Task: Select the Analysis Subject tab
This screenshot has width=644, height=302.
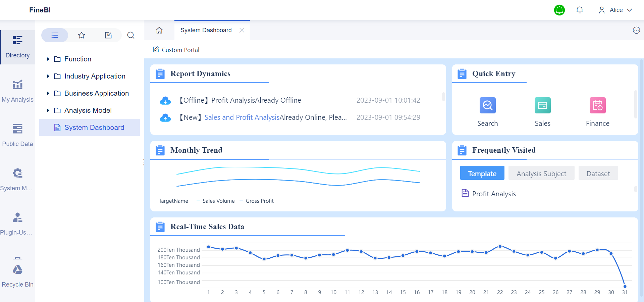Action: [x=541, y=173]
